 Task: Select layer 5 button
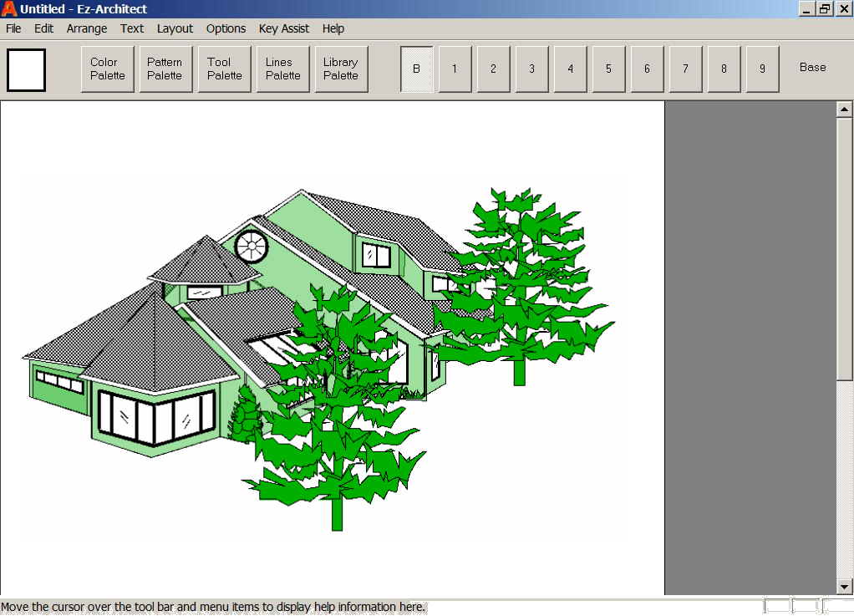[608, 69]
